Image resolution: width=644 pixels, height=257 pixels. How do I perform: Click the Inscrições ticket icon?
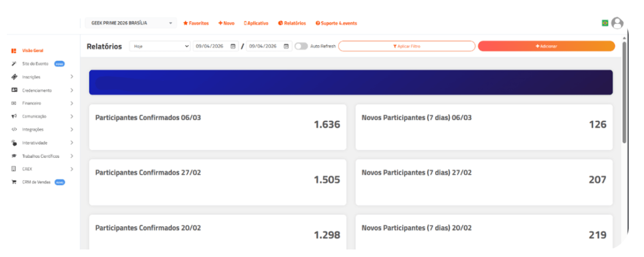pos(13,77)
